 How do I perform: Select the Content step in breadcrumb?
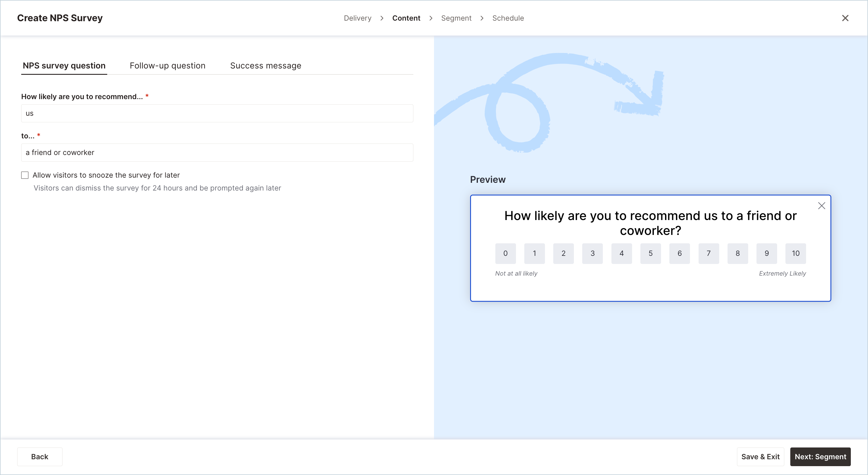[x=406, y=18]
